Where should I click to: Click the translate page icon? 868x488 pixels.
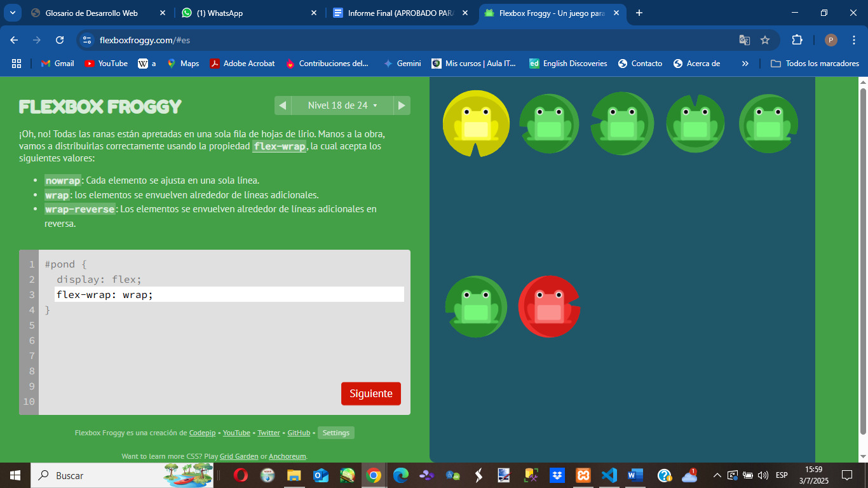pyautogui.click(x=745, y=40)
